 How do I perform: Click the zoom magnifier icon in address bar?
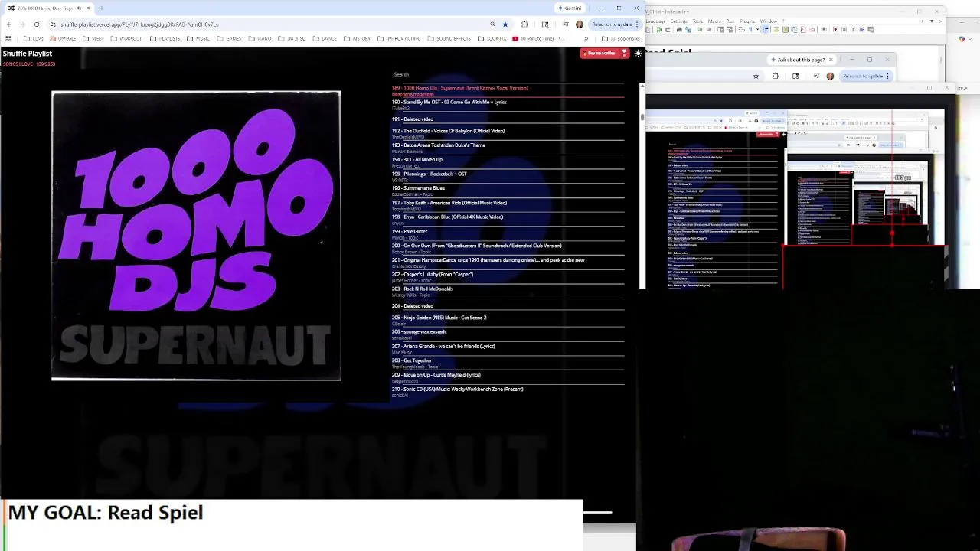tap(492, 24)
